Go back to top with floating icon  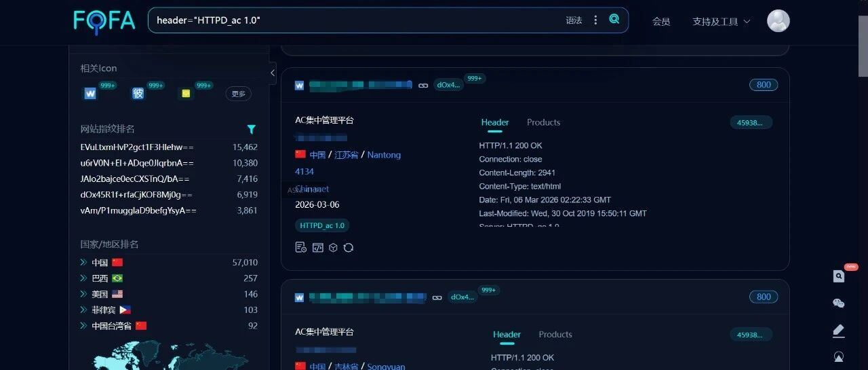tap(839, 356)
